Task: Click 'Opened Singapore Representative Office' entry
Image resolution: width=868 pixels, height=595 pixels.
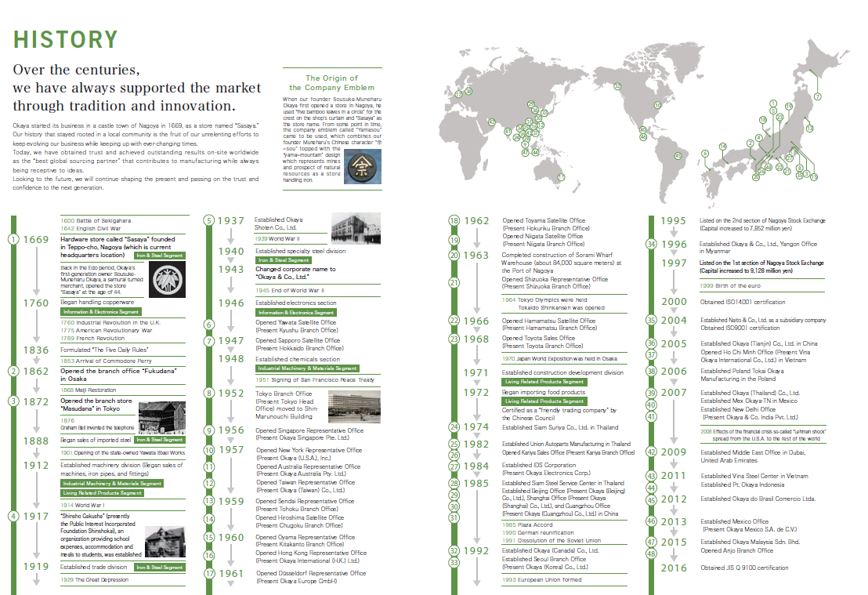Action: 309,434
